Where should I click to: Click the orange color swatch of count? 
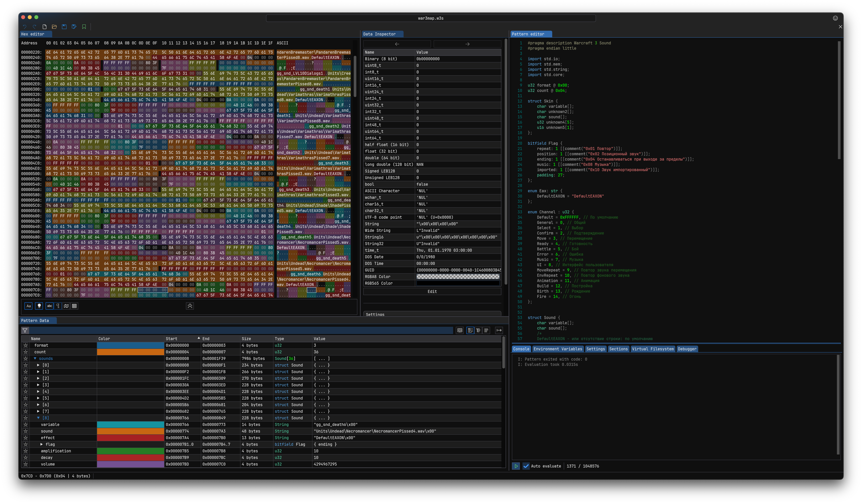coord(130,352)
